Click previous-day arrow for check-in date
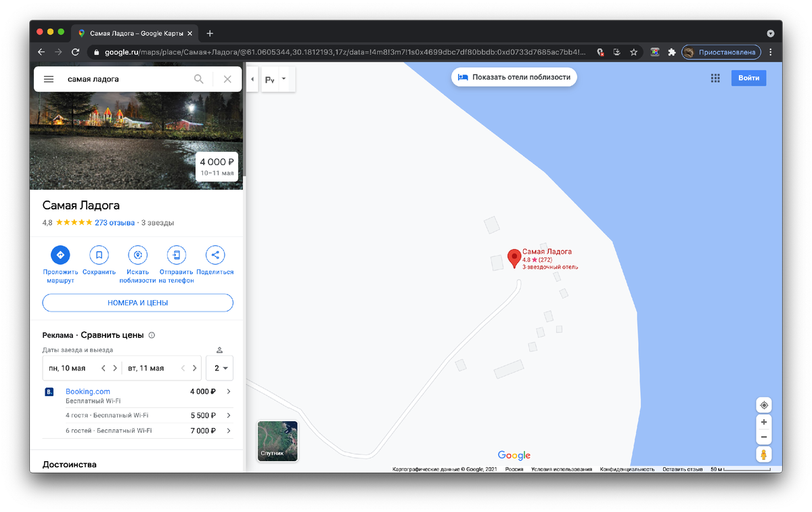Screen dimensions: 812x512 coord(104,368)
